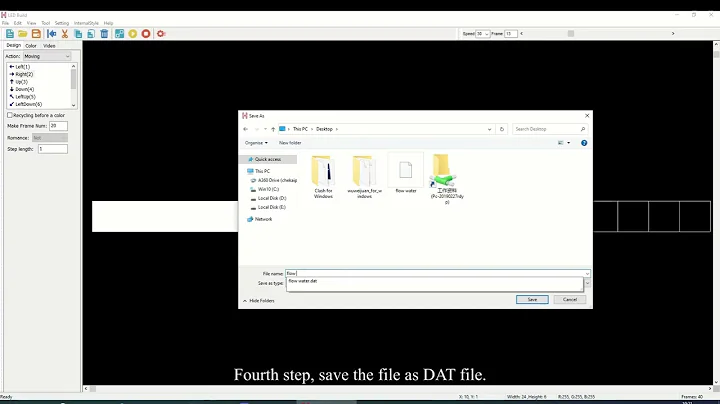Select the Clash for Windows folder
The height and width of the screenshot is (404, 720).
[323, 177]
